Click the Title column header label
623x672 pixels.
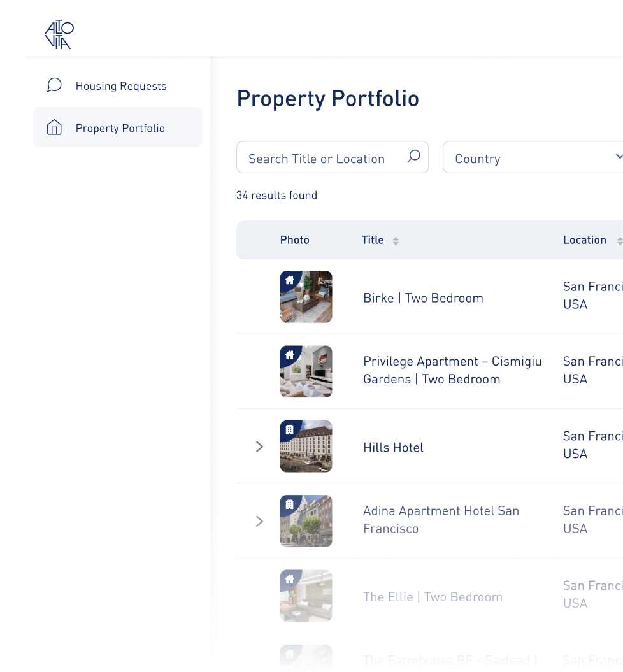(373, 240)
